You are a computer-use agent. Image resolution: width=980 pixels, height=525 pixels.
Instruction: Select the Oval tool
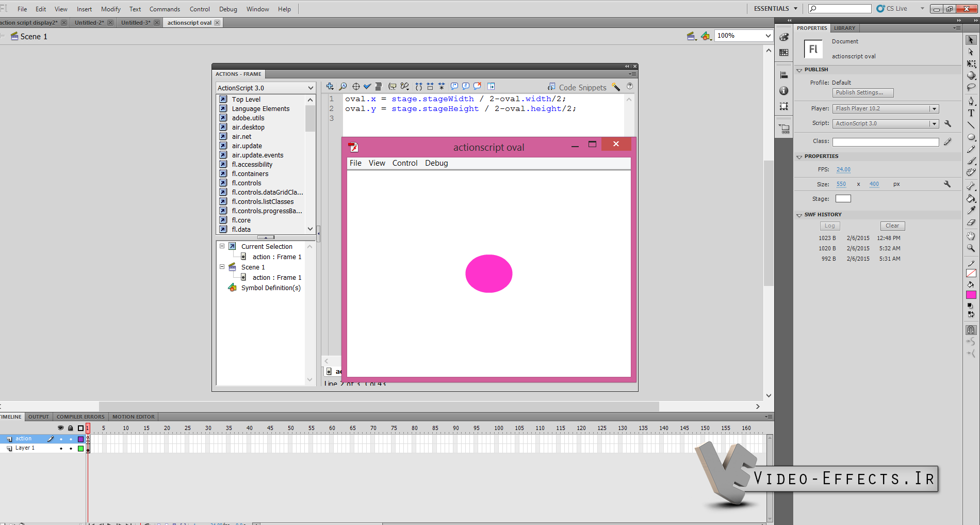[971, 137]
